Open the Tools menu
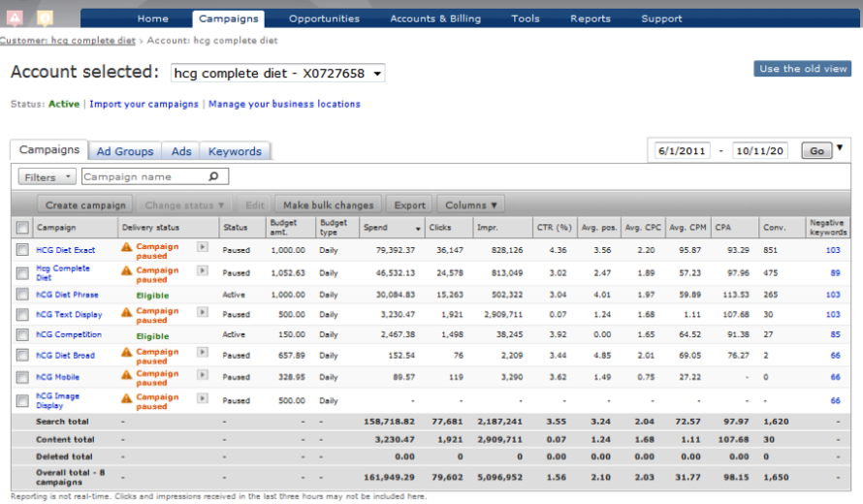This screenshot has height=504, width=863. point(526,18)
